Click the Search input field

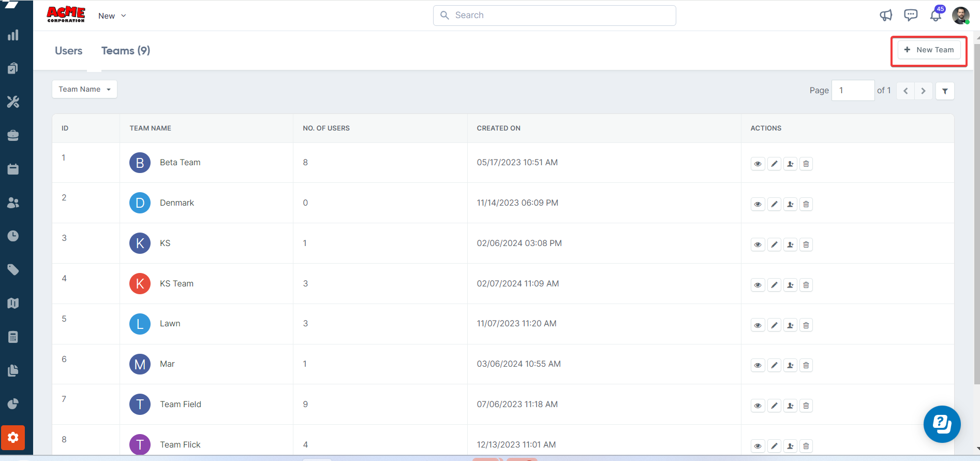pos(555,16)
